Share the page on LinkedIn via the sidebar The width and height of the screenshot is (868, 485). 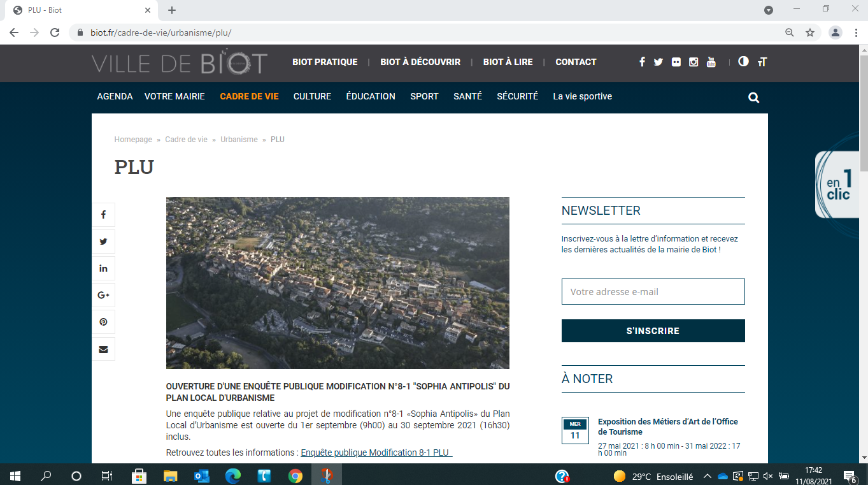(103, 268)
